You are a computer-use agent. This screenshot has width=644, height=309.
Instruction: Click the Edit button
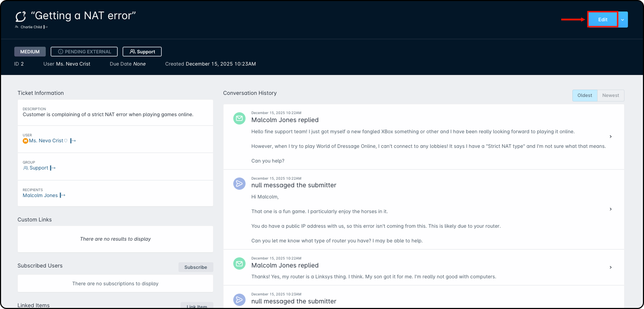click(602, 20)
